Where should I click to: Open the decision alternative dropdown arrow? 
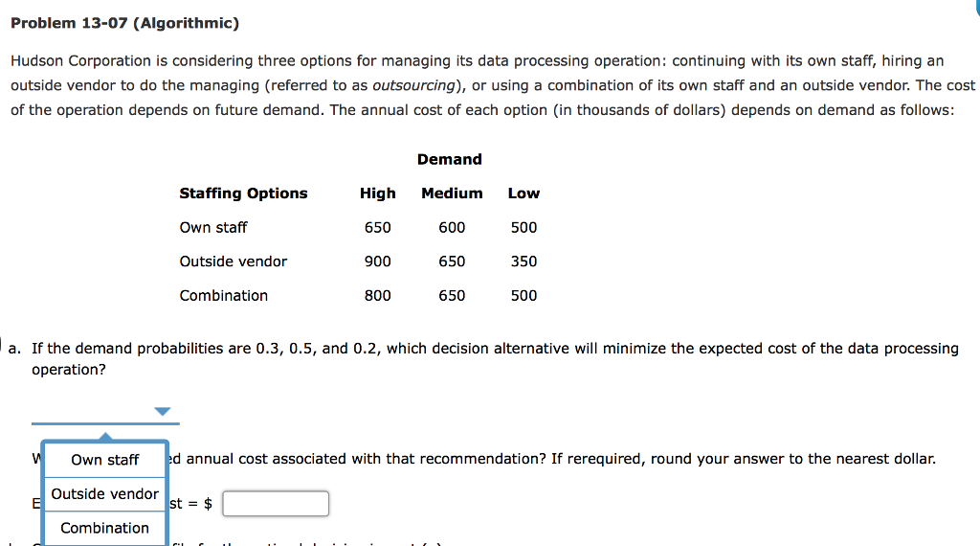tap(164, 412)
